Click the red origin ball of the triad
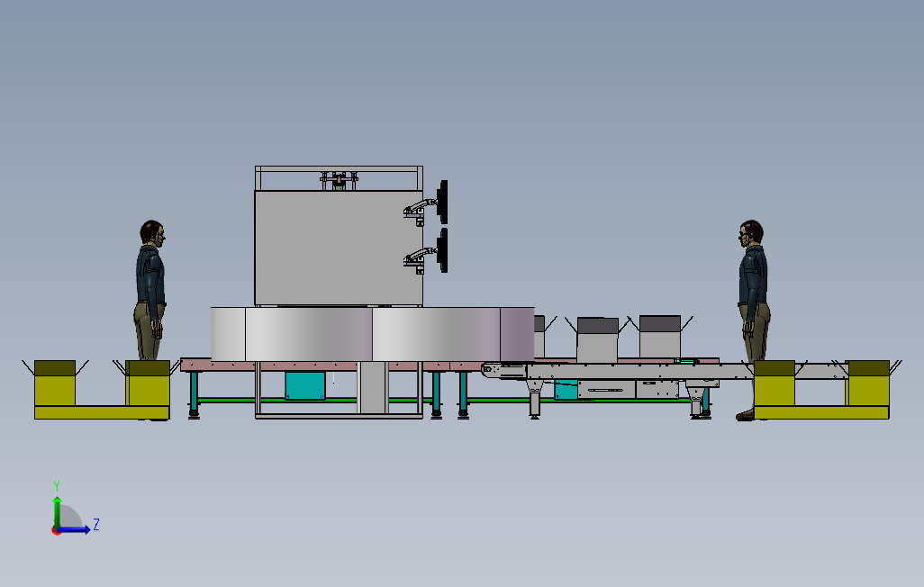 [56, 531]
